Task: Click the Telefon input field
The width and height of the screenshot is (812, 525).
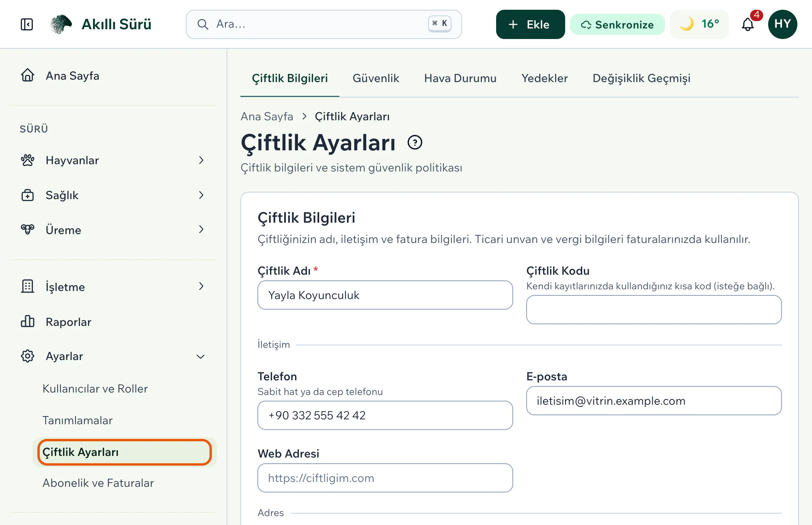Action: pos(385,415)
